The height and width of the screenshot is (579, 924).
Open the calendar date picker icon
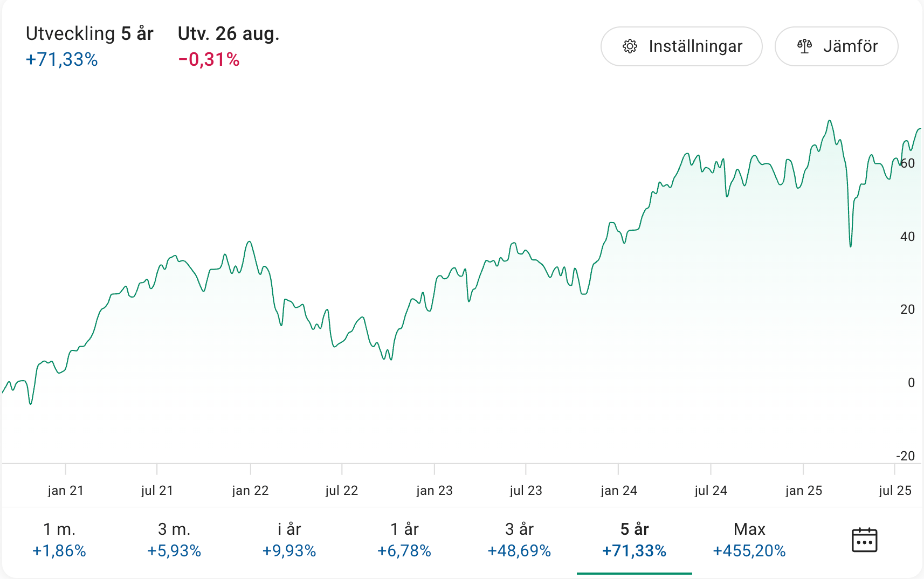864,540
